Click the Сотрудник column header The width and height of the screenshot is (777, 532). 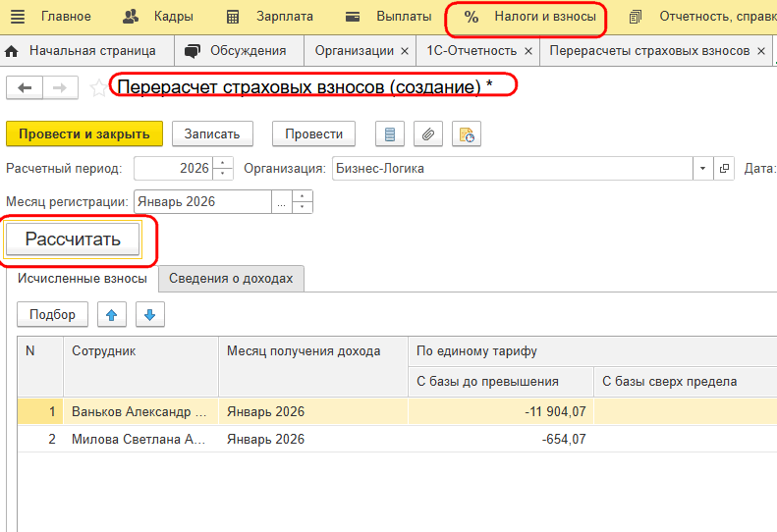tap(140, 366)
